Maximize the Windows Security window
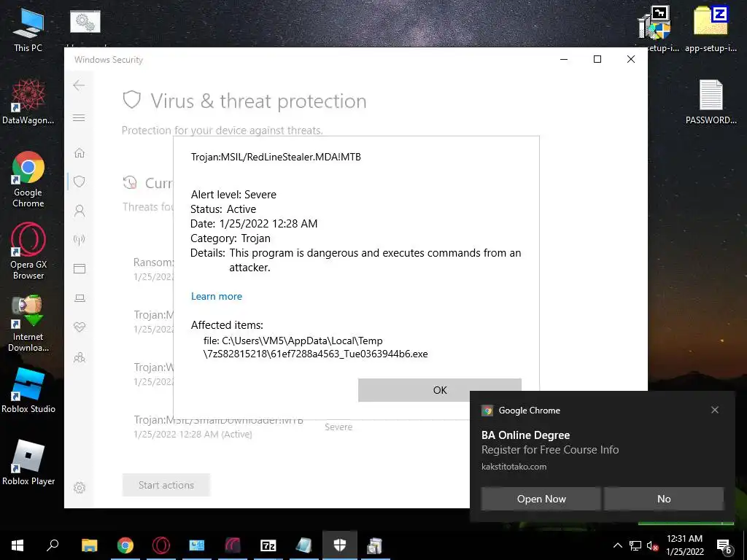747x560 pixels. 597,59
